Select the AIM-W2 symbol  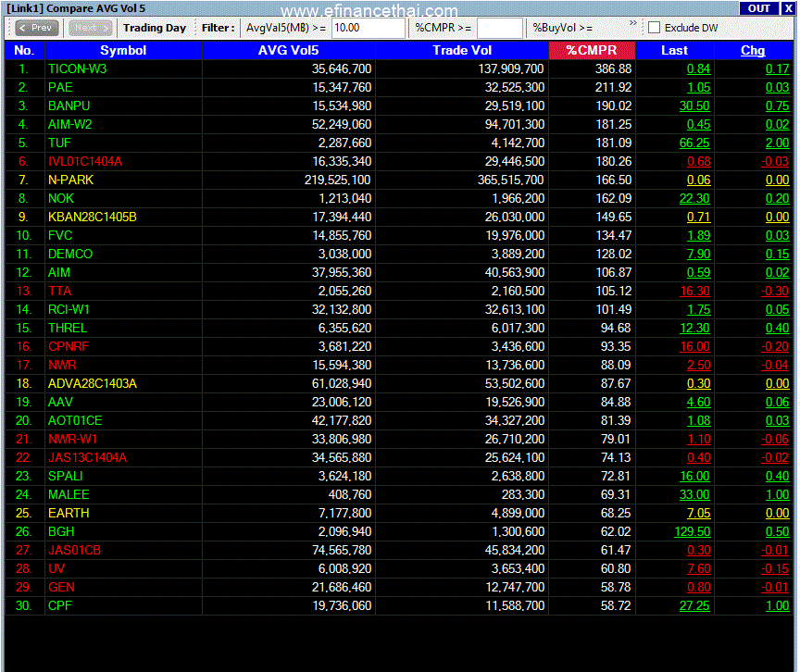(x=69, y=124)
